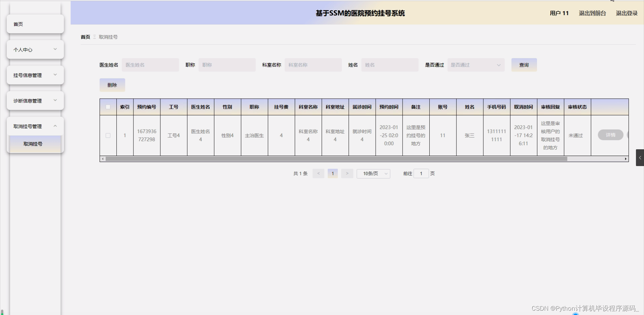Select 取消挂号 submenu item
The image size is (644, 315).
coord(33,144)
